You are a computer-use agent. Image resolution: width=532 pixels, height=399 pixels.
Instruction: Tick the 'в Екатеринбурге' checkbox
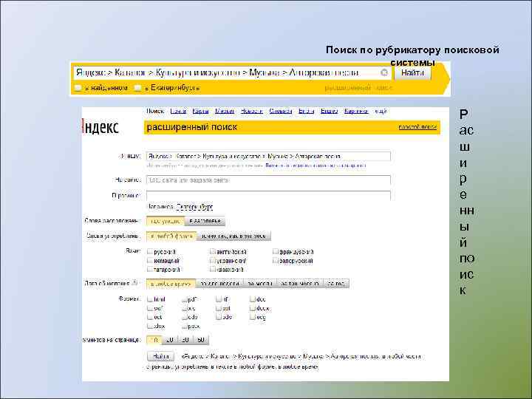(x=137, y=88)
